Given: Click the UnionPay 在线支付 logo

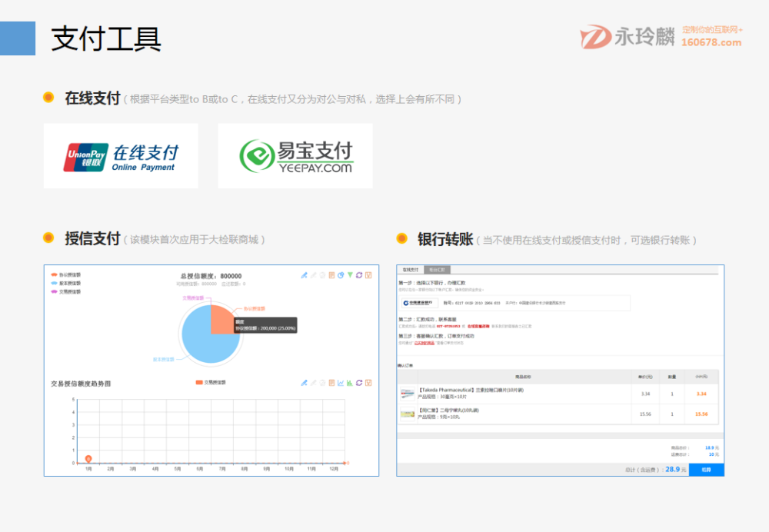Looking at the screenshot, I should coord(119,155).
